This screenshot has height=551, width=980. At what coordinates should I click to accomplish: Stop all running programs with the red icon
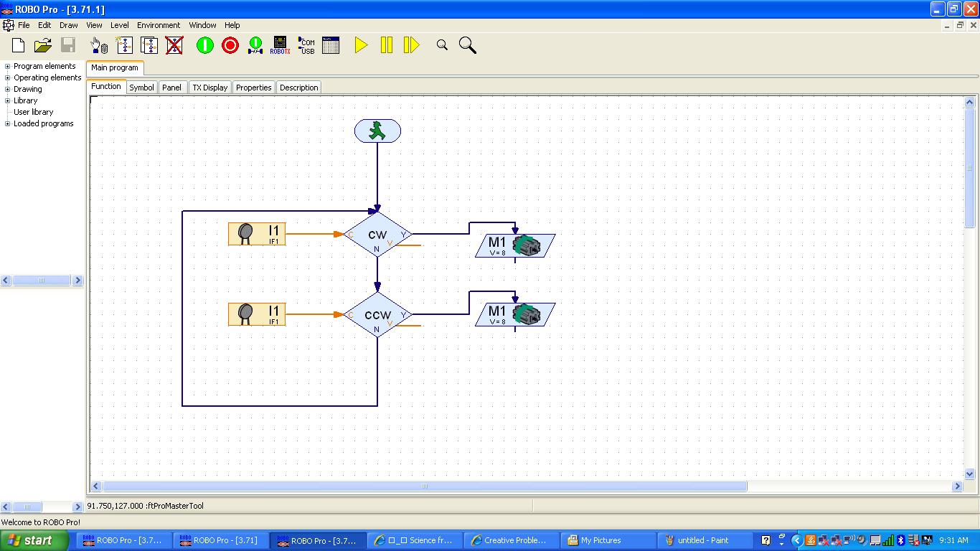click(230, 44)
